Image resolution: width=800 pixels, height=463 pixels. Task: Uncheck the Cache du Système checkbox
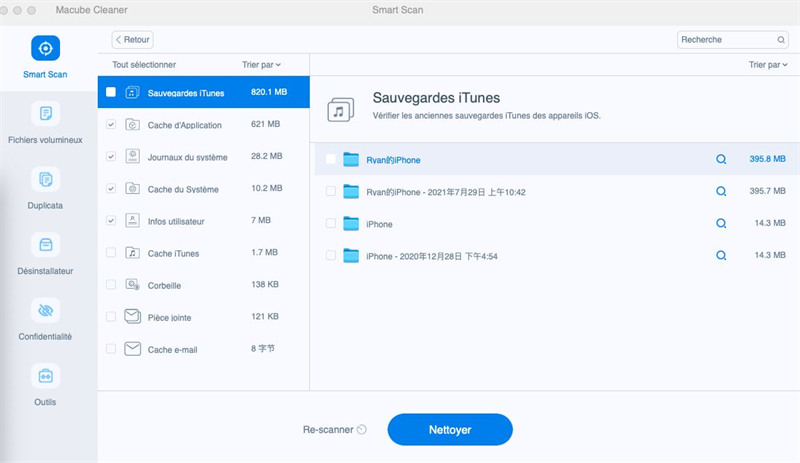click(x=111, y=188)
